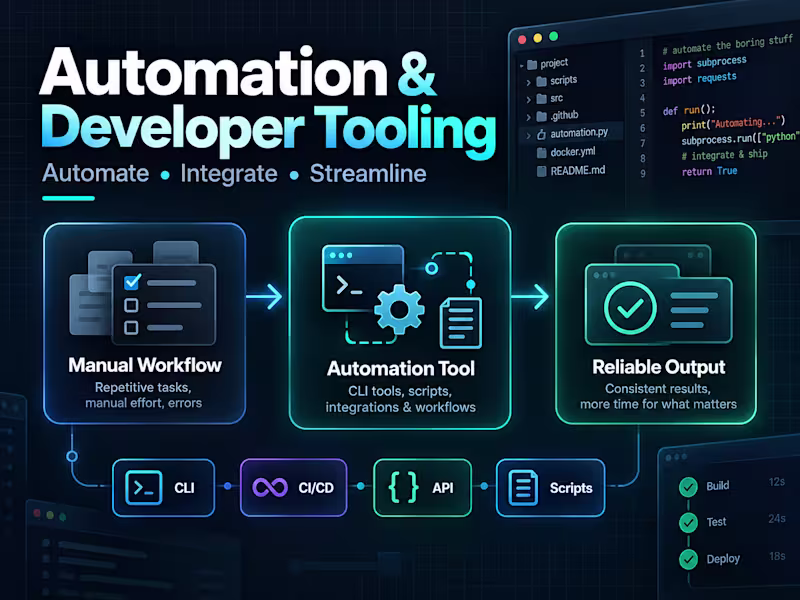Image resolution: width=800 pixels, height=600 pixels.
Task: Expand the src folder chevron
Action: click(529, 100)
